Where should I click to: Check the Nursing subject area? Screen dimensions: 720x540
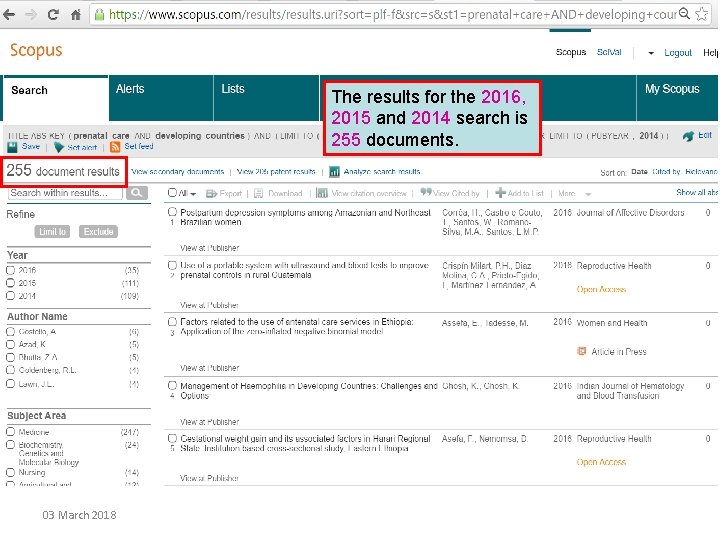[x=11, y=472]
